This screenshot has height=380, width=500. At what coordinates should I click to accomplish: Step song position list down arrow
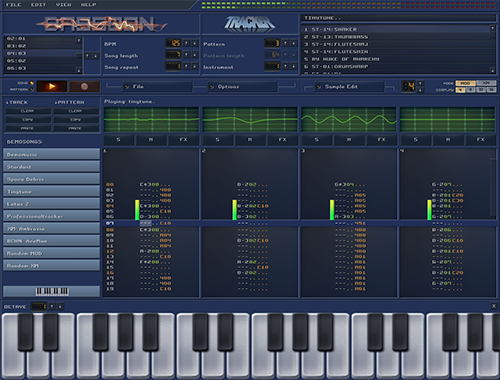tap(95, 56)
